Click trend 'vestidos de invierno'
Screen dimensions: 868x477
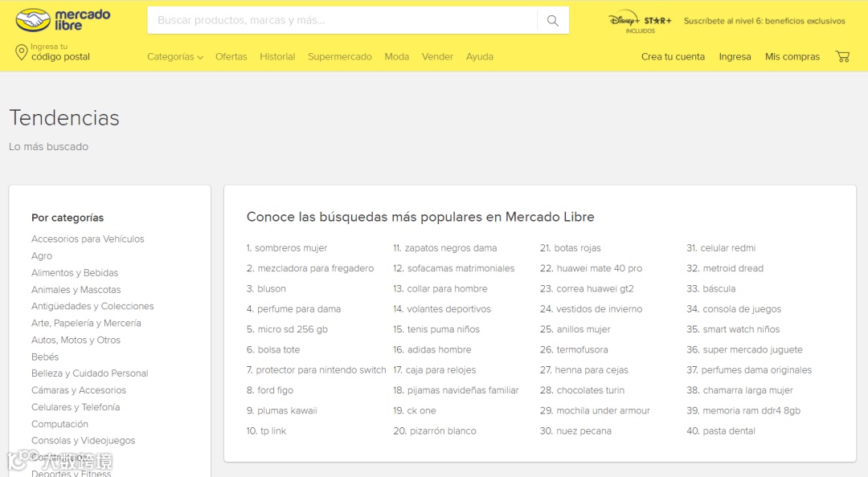coord(599,309)
